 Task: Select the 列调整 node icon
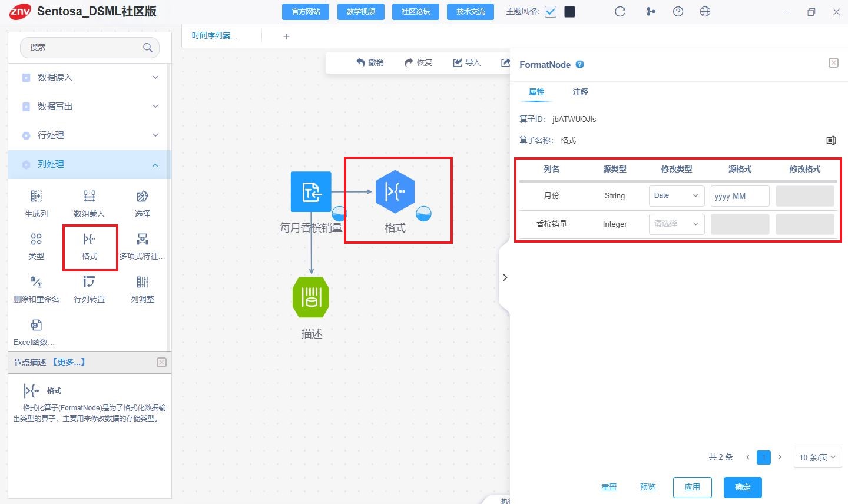tap(143, 282)
